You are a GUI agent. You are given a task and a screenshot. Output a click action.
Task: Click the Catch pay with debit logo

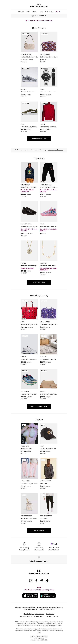(x=54, y=544)
